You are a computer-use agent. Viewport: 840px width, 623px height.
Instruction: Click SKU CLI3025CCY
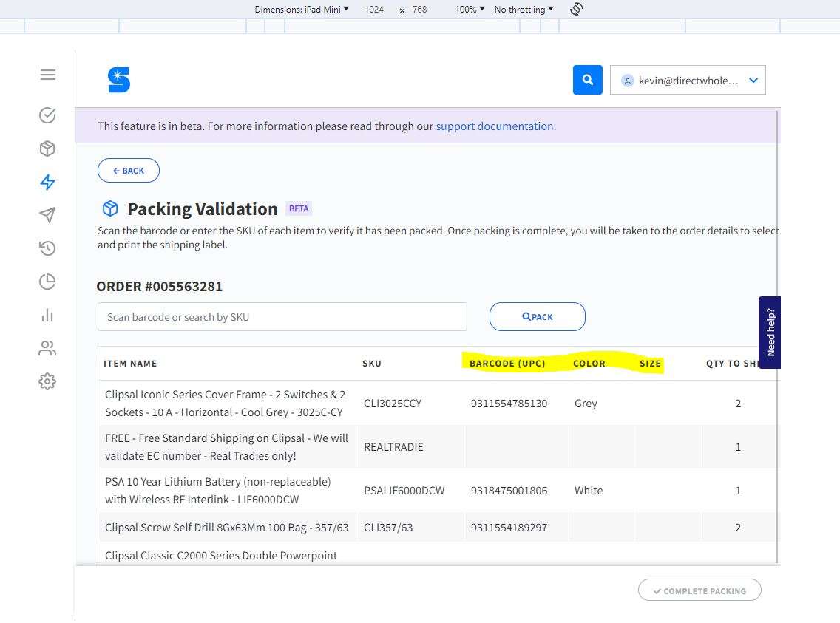click(x=393, y=403)
